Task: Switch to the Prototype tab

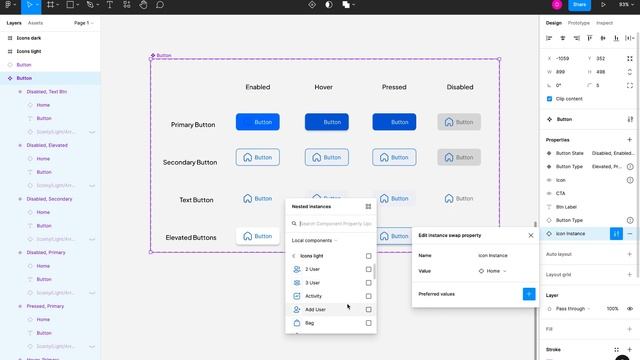Action: pyautogui.click(x=578, y=23)
